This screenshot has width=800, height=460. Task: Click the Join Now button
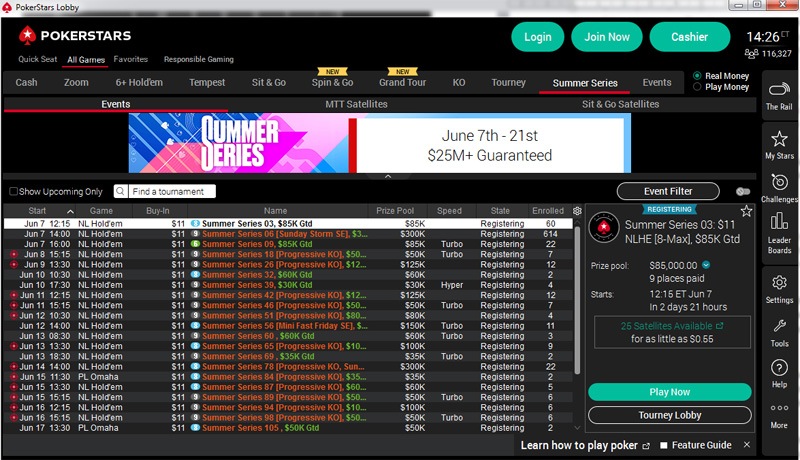click(x=607, y=37)
